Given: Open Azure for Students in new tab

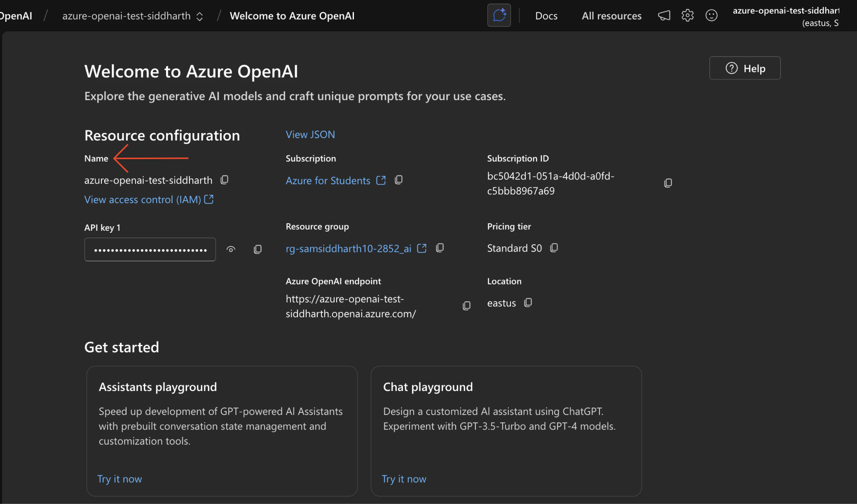Looking at the screenshot, I should click(381, 180).
